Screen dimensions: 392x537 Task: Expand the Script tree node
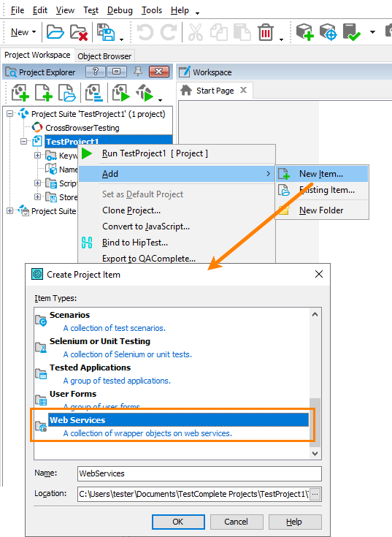[x=38, y=183]
